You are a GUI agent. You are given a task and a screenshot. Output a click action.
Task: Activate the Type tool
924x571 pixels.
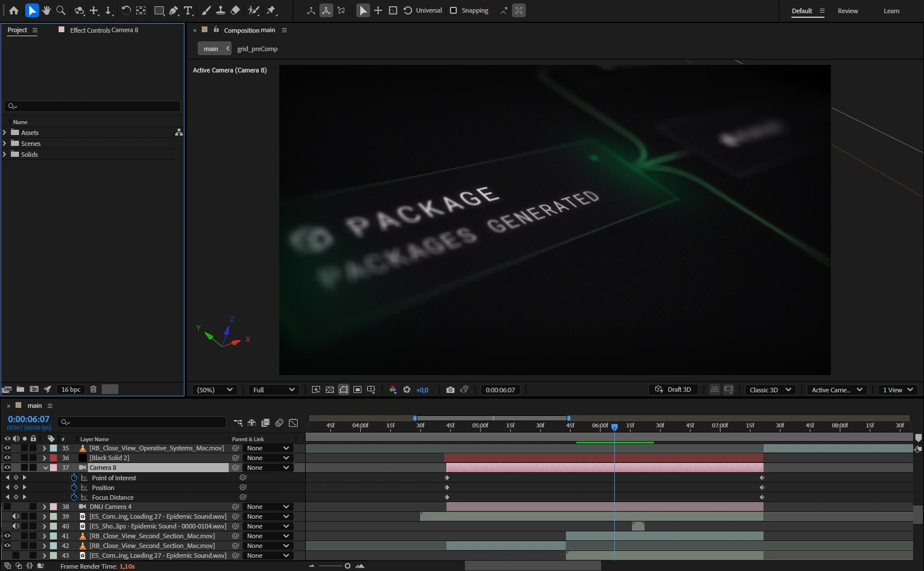click(188, 10)
